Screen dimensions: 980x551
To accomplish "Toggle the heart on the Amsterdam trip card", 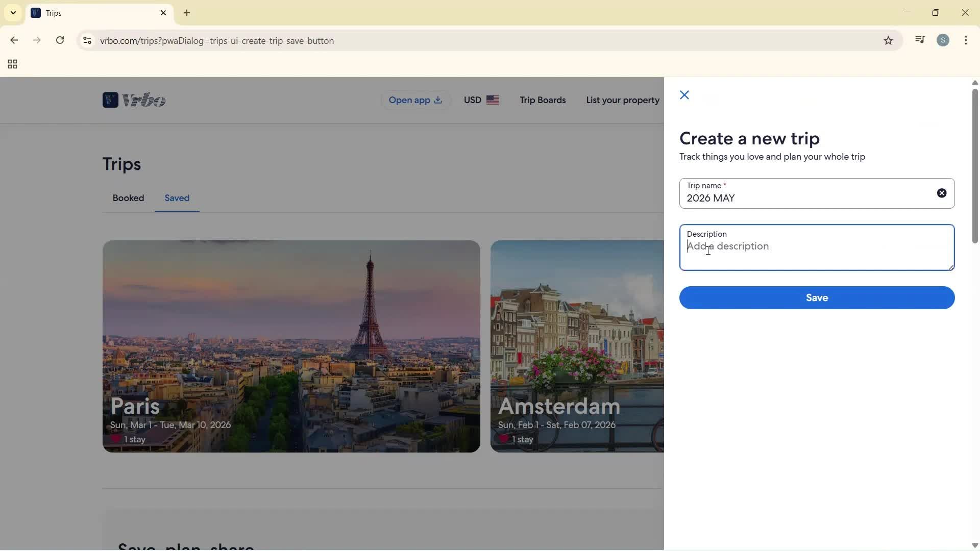I will (x=504, y=439).
